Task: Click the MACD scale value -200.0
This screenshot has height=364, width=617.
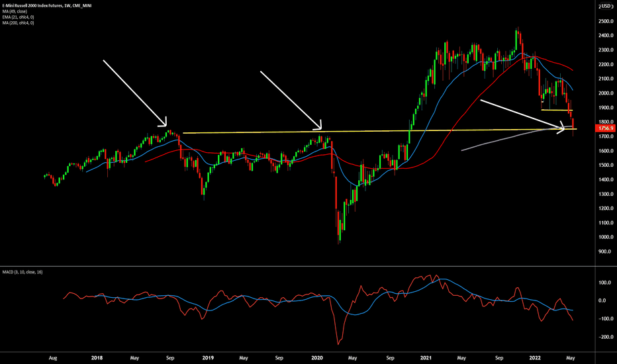Action: coord(605,337)
